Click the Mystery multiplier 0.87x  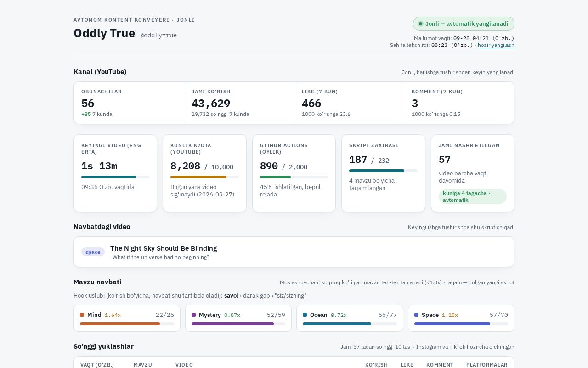(232, 315)
